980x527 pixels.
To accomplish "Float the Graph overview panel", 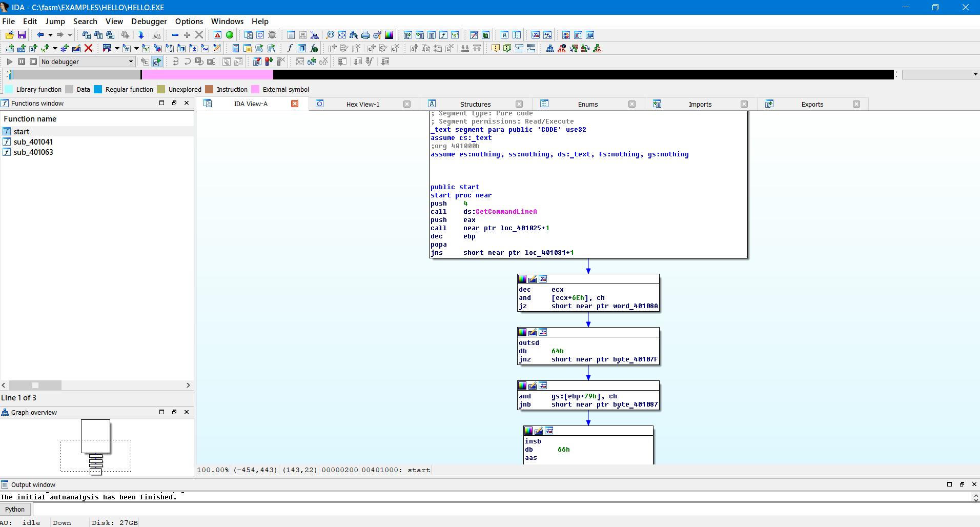I will coord(174,412).
